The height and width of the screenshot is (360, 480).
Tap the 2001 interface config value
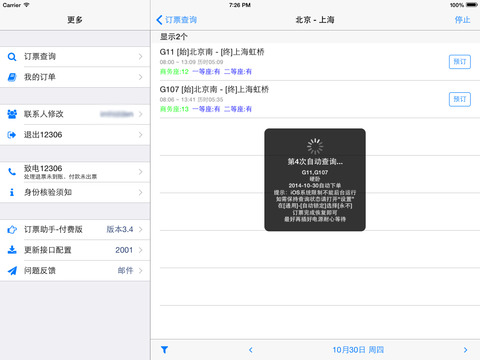(124, 250)
